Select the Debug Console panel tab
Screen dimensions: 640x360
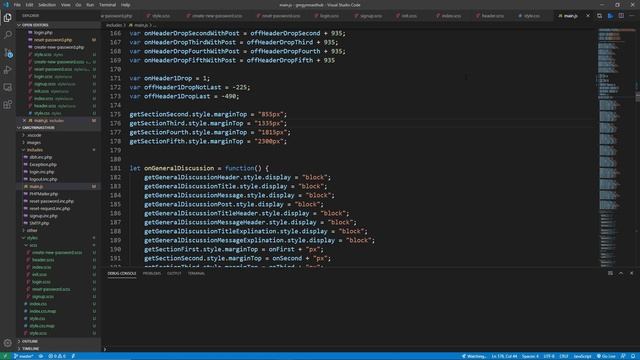tap(122, 273)
